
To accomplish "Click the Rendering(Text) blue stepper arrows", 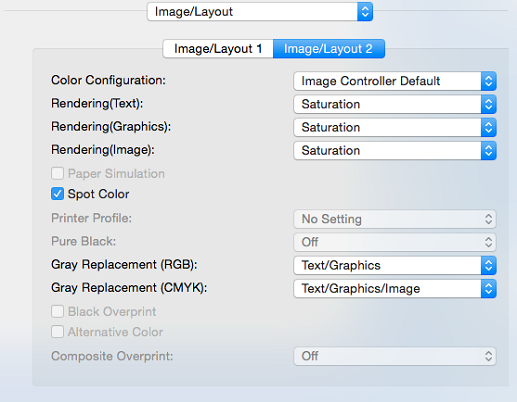I will click(488, 104).
